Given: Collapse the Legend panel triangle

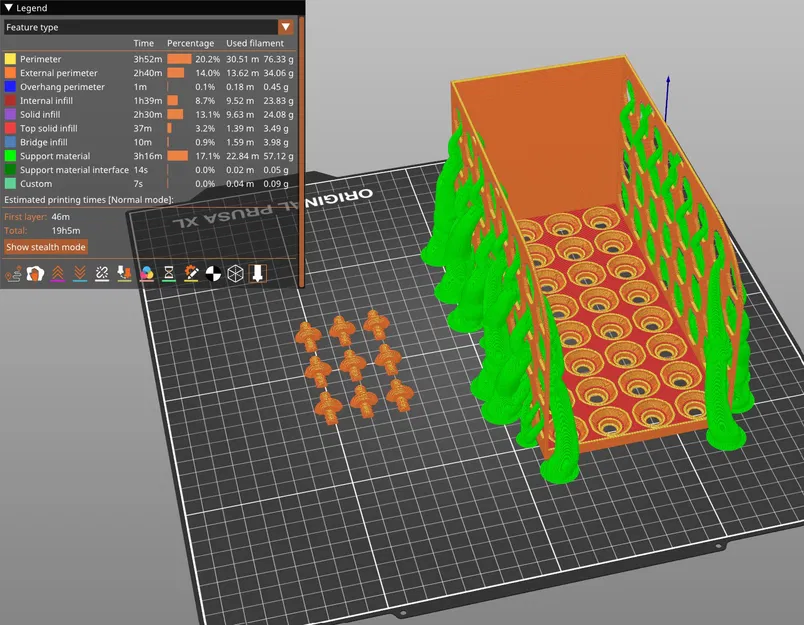Looking at the screenshot, I should coord(9,8).
